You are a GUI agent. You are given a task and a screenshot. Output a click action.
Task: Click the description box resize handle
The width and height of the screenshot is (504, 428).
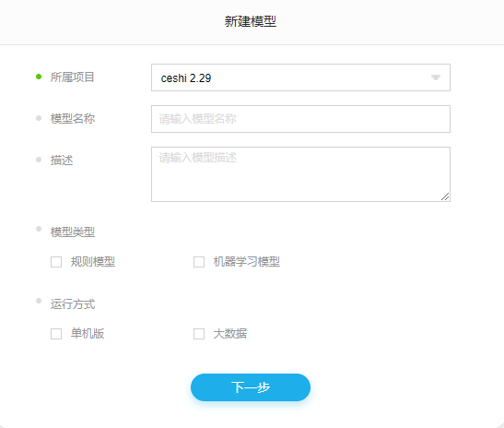tap(445, 196)
